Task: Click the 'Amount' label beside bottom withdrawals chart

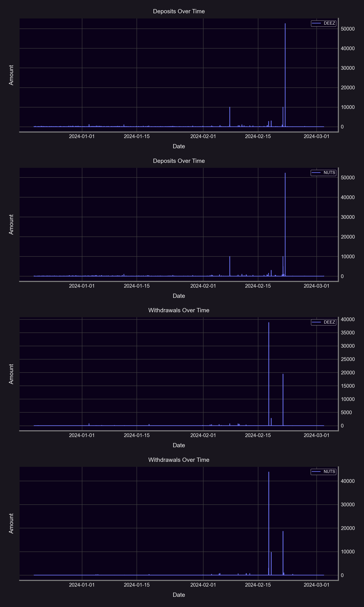Action: 11,523
